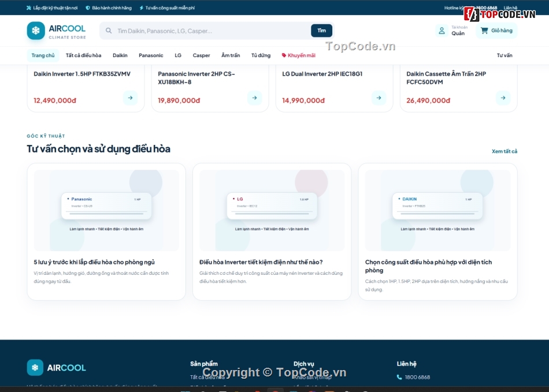This screenshot has height=392, width=549.
Task: Open article Chọn công suất điều hòa phù hợp
Action: click(x=429, y=266)
